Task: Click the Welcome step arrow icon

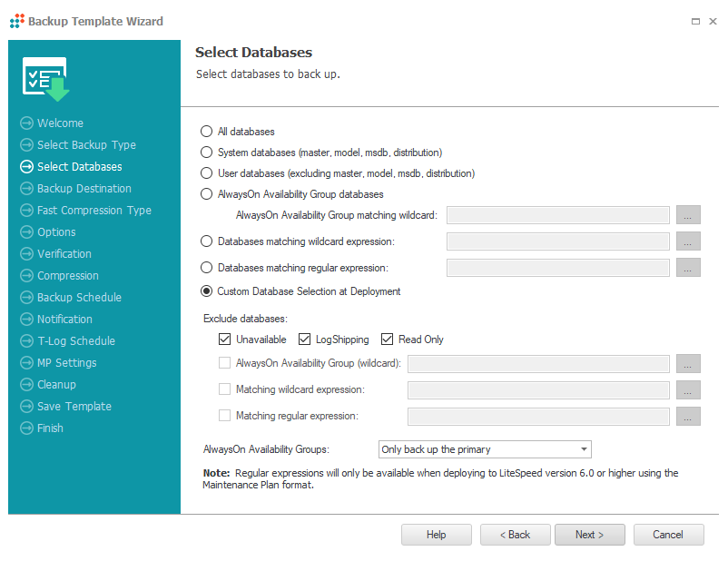Action: (27, 123)
